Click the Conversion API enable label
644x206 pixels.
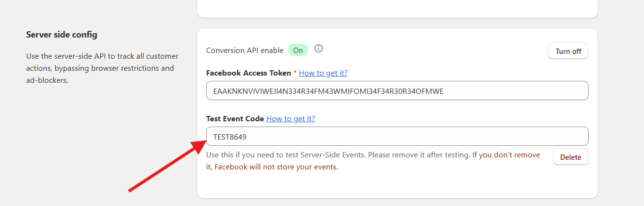(245, 50)
